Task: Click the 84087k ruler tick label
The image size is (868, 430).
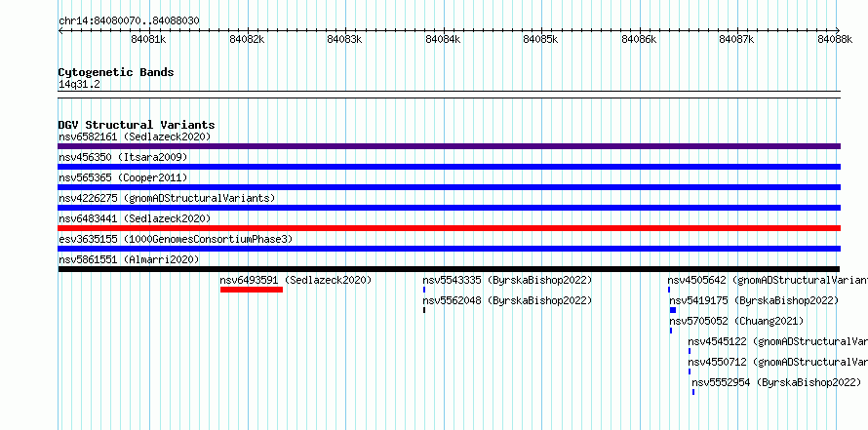Action: pyautogui.click(x=736, y=39)
